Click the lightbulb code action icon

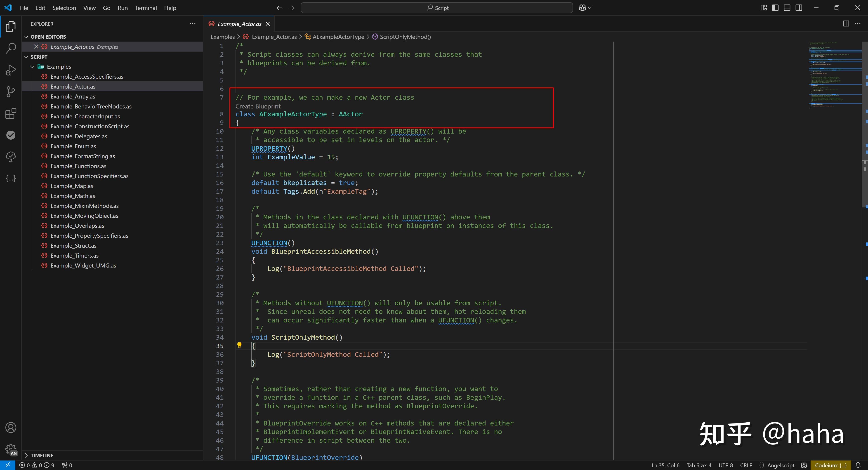click(239, 345)
